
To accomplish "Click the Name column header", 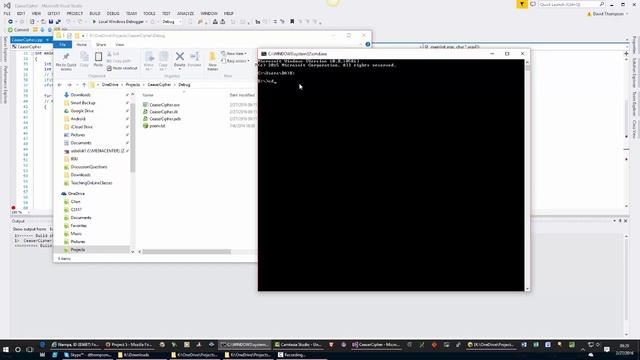I will pyautogui.click(x=148, y=95).
